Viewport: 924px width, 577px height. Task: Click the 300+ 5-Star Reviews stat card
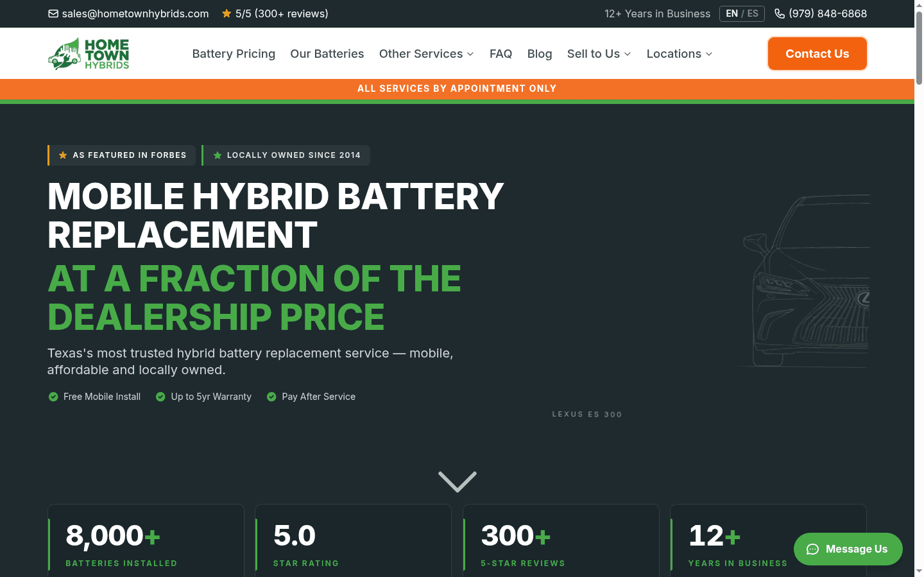pos(561,540)
